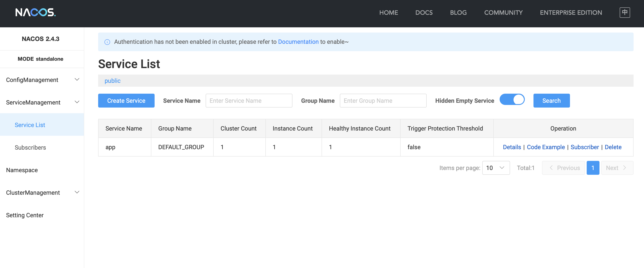Focus the Group Name input field
The image size is (644, 268).
click(x=383, y=101)
